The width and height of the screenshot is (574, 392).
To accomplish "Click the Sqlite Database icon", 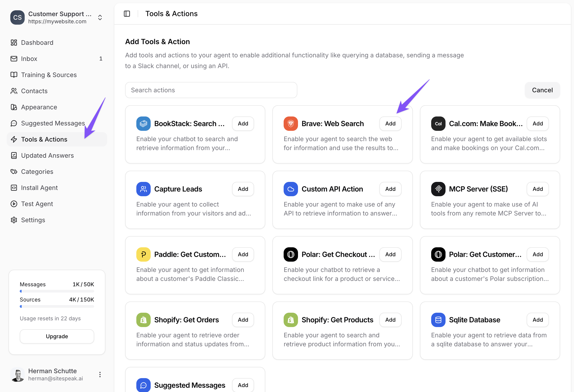I will coord(438,320).
